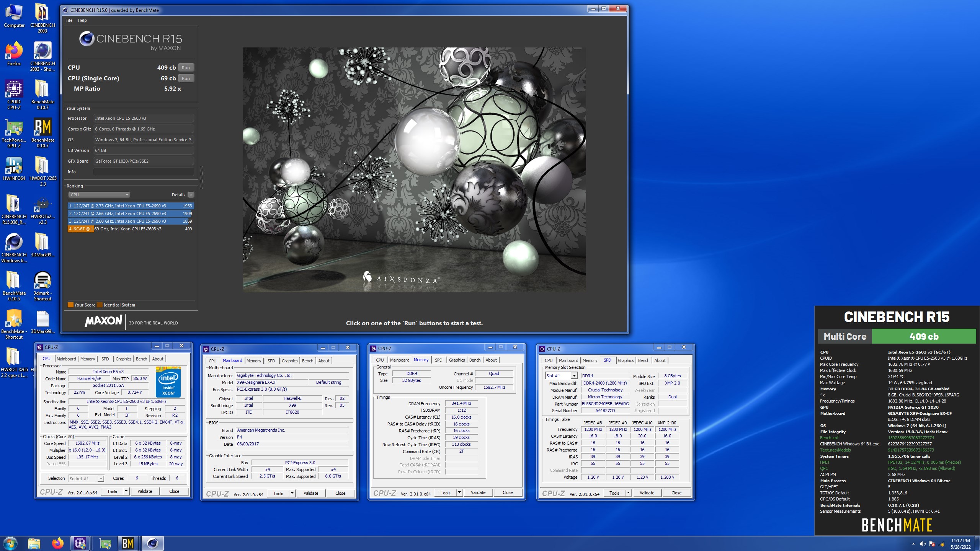
Task: Open the BenchMate 0.10.7 folder icon
Action: click(42, 95)
